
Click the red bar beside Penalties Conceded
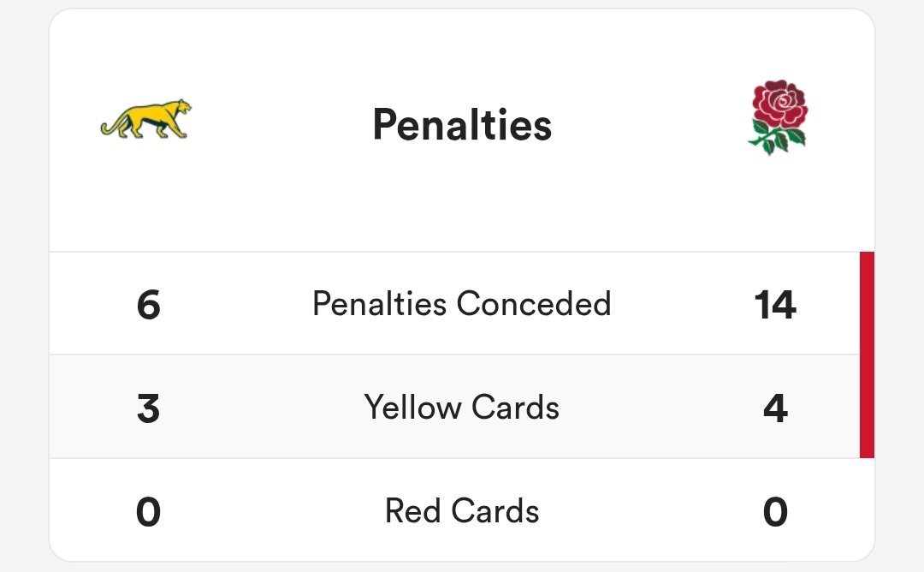coord(867,303)
